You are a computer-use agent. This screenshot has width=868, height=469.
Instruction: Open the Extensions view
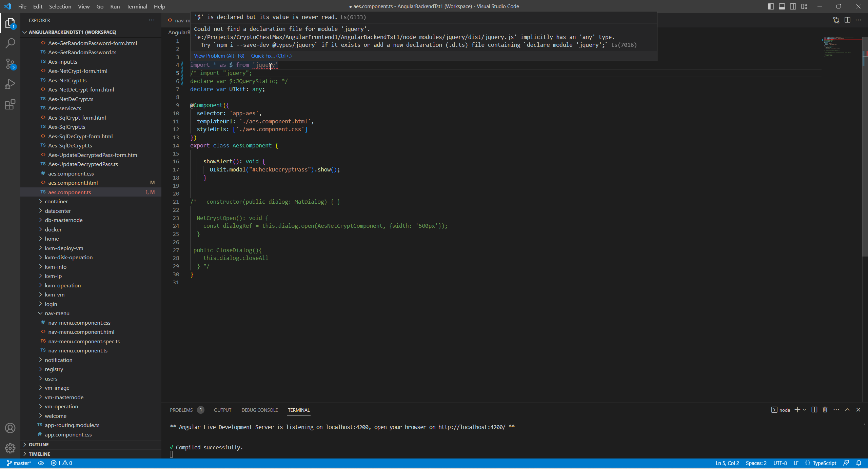click(x=10, y=104)
